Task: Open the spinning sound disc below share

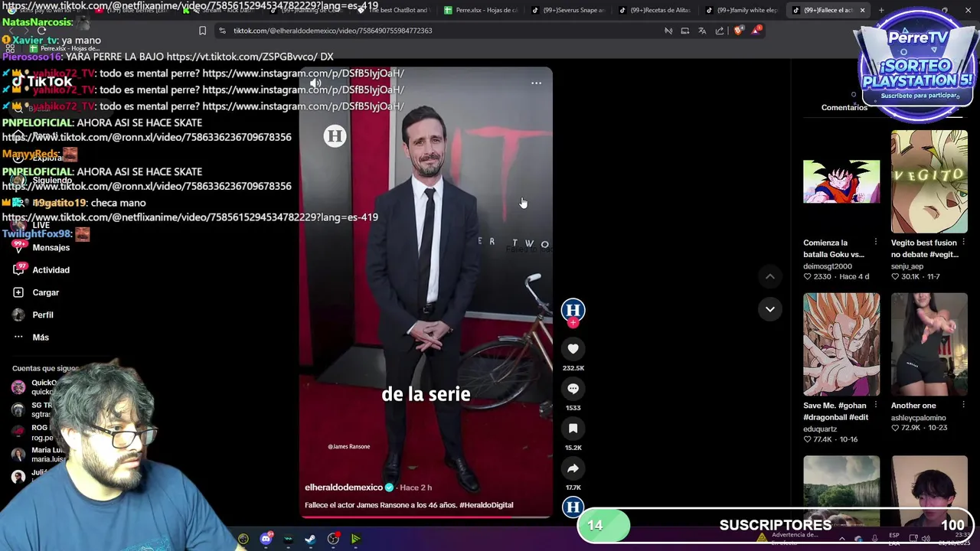Action: pos(573,507)
